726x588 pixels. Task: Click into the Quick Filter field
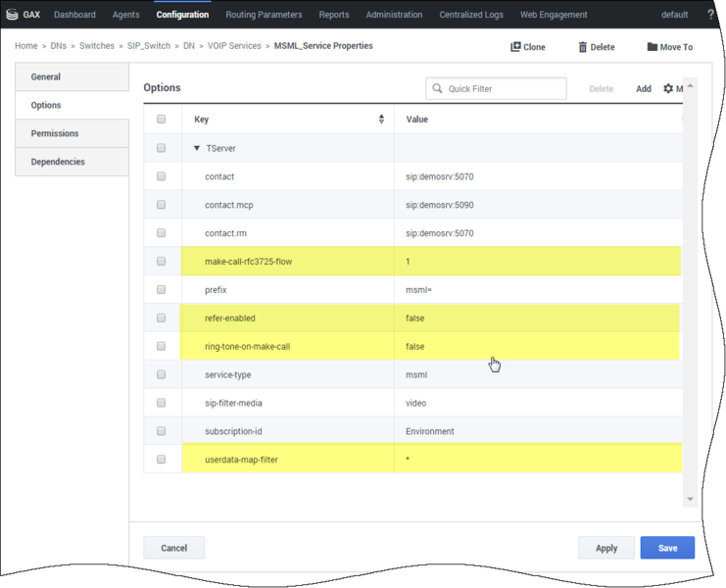496,88
